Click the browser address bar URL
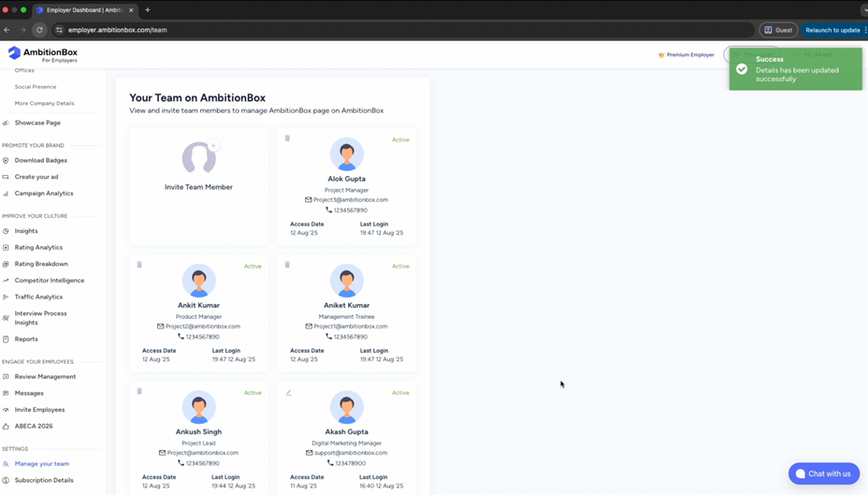 coord(118,30)
